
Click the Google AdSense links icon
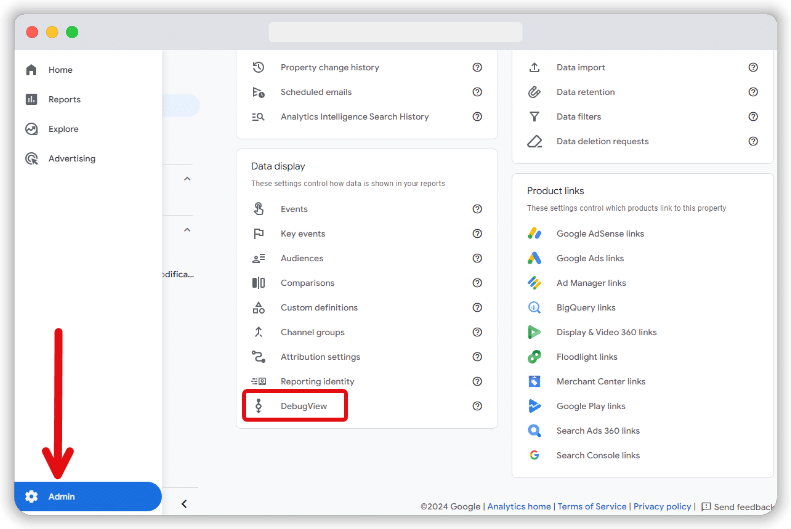coord(534,233)
